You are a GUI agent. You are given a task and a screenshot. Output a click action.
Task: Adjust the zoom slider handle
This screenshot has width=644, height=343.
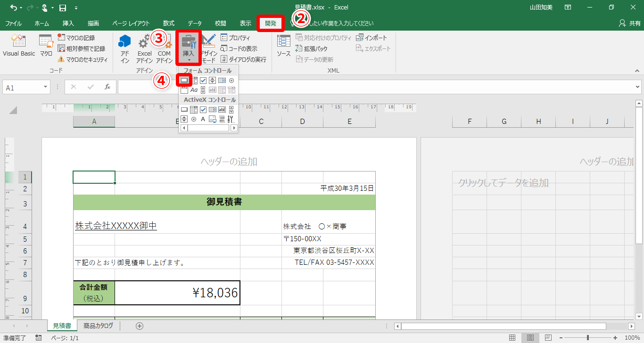(588, 338)
